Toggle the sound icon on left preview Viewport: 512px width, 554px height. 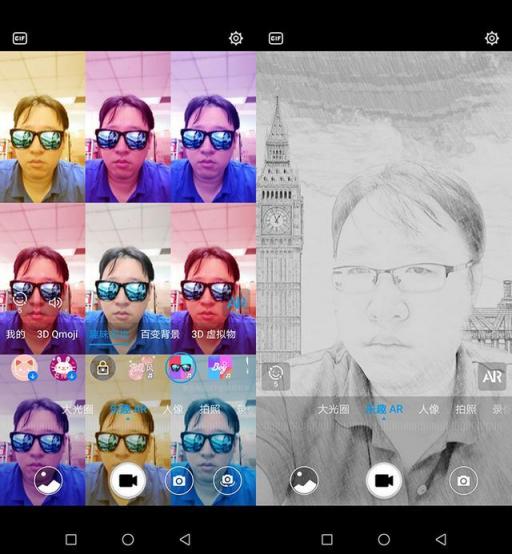click(55, 302)
